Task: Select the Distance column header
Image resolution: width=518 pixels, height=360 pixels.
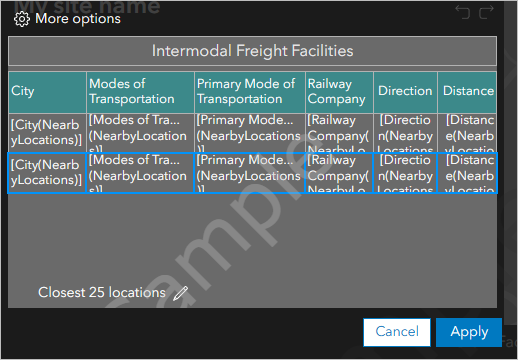Action: (x=467, y=92)
